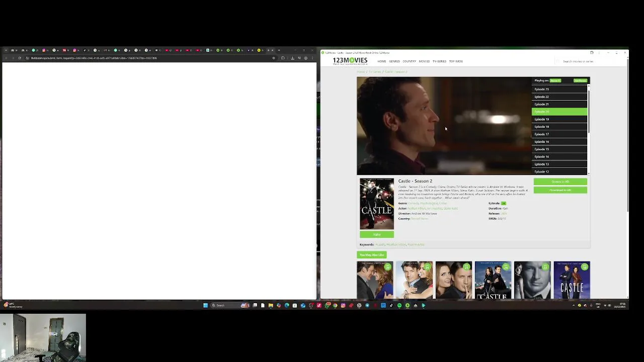Viewport: 644px width, 362px height.
Task: Open WhatsApp from the taskbar
Action: click(327, 305)
